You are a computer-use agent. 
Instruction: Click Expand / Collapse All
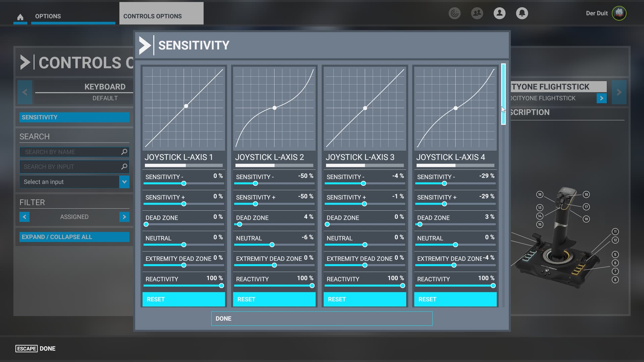(74, 237)
